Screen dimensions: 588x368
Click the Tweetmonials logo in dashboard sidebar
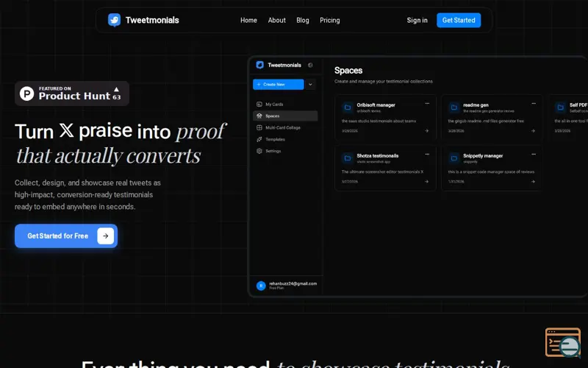(x=260, y=65)
